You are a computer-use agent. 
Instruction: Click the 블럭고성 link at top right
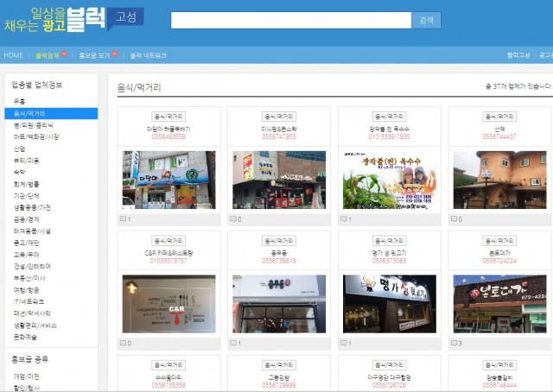click(518, 55)
